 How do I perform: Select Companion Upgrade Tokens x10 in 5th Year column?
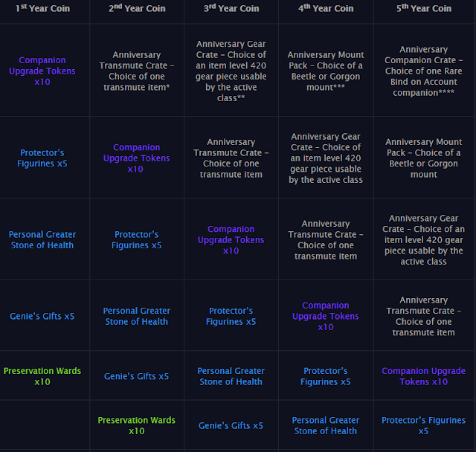click(x=424, y=376)
